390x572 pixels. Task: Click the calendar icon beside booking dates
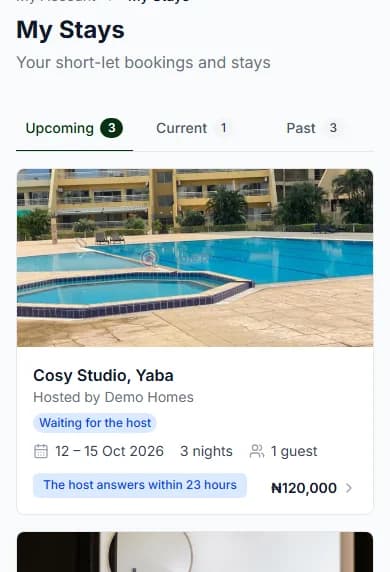tap(40, 451)
